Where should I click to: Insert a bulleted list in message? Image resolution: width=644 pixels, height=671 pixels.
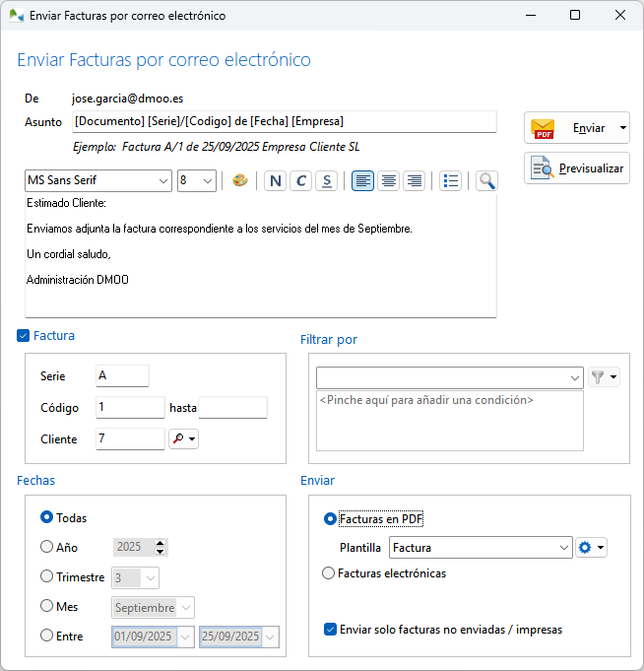(450, 181)
